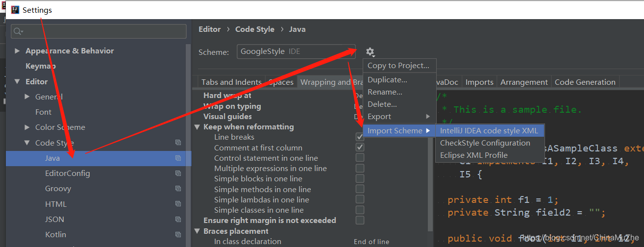This screenshot has width=644, height=247.
Task: Switch to Imports tab
Action: tap(479, 82)
